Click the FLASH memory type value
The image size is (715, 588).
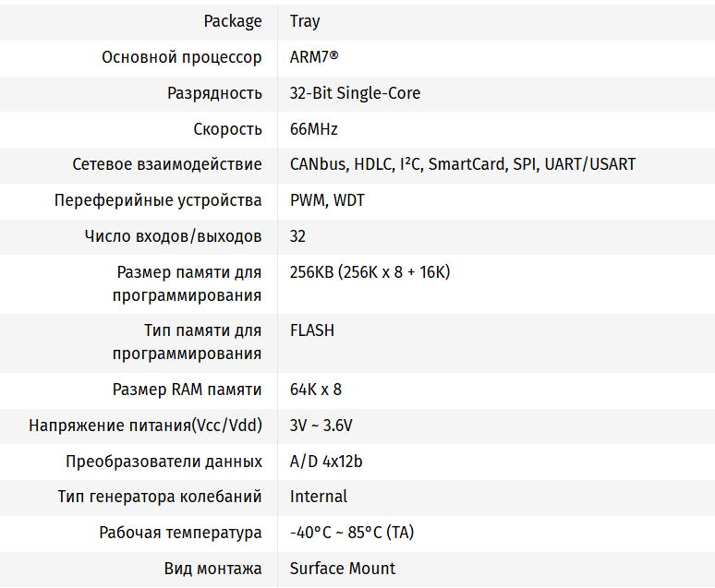(312, 330)
